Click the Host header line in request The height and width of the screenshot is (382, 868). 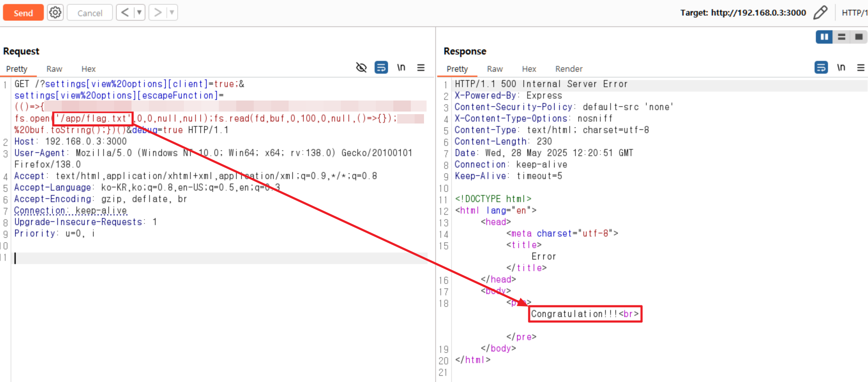click(71, 141)
